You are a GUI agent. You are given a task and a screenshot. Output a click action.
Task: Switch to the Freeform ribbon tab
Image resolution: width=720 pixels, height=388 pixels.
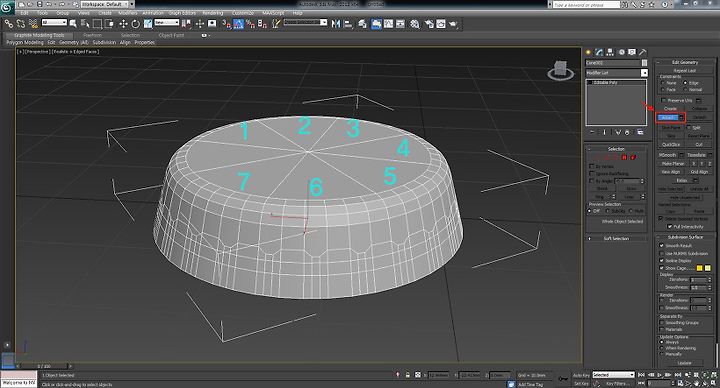point(92,35)
